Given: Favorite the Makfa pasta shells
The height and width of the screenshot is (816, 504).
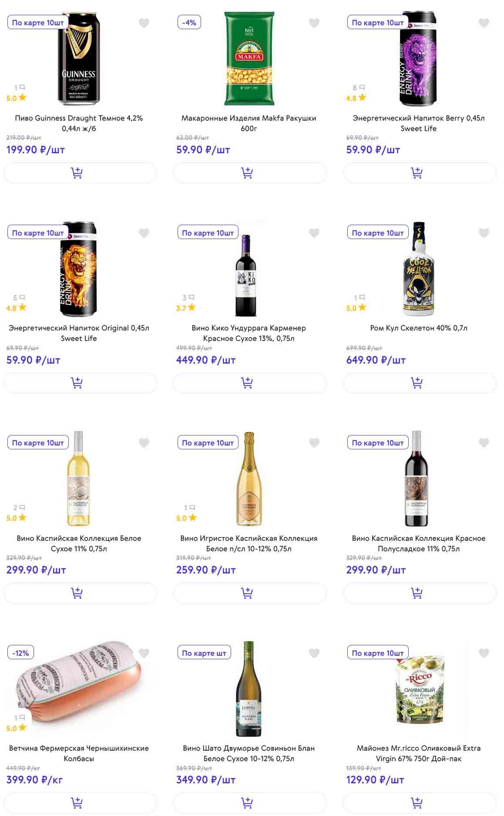Looking at the screenshot, I should click(314, 23).
